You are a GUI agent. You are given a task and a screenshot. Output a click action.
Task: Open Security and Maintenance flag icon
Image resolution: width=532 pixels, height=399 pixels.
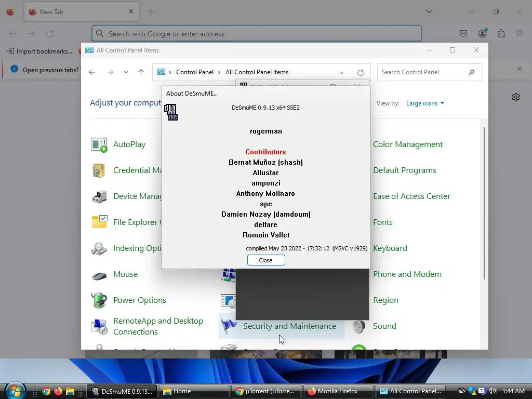tap(229, 326)
